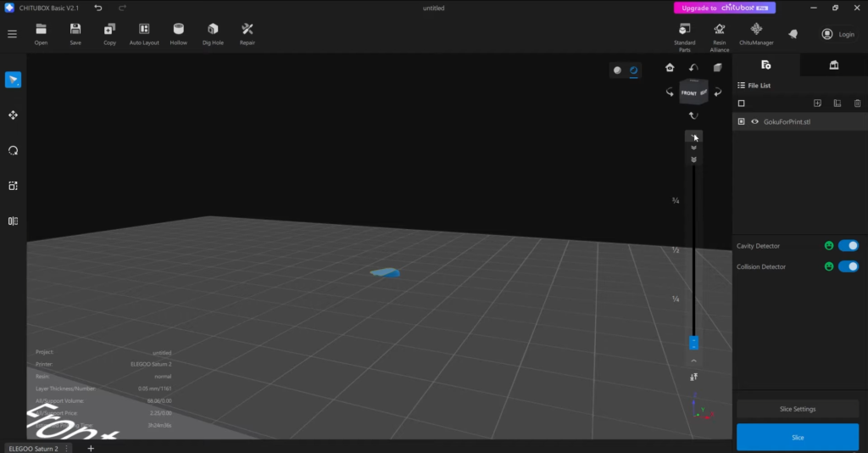Open the hamburger main menu
The width and height of the screenshot is (868, 453).
tap(12, 34)
